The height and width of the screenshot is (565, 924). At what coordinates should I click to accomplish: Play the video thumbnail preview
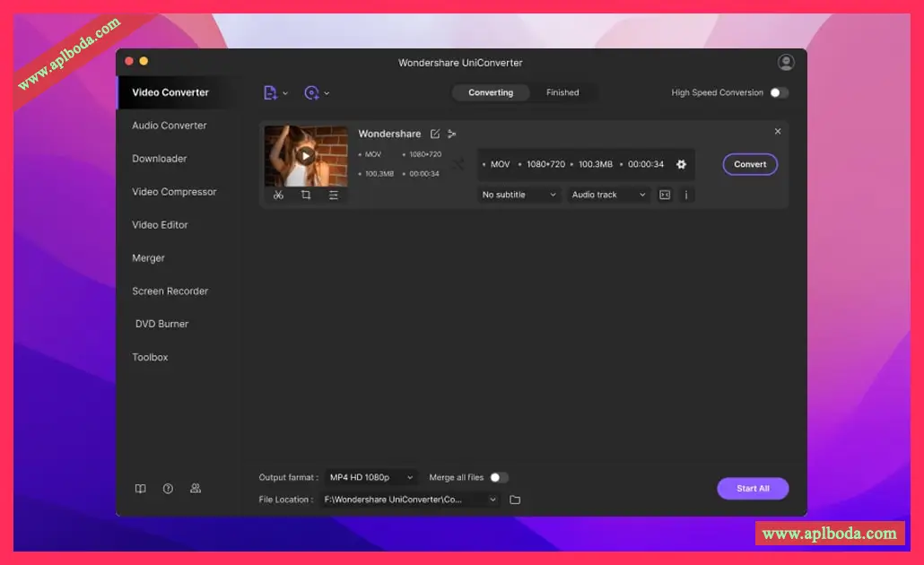[306, 155]
